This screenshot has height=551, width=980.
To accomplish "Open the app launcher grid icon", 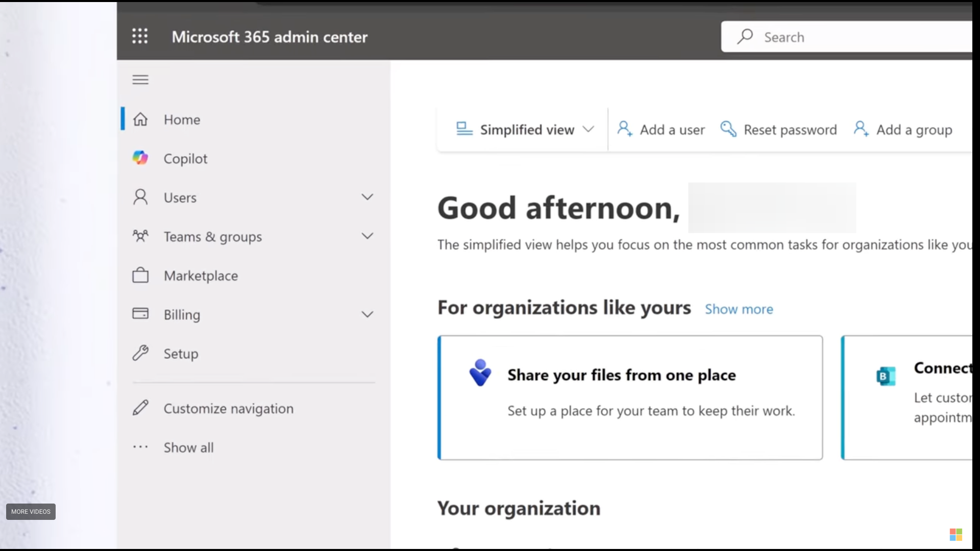I will [x=140, y=36].
